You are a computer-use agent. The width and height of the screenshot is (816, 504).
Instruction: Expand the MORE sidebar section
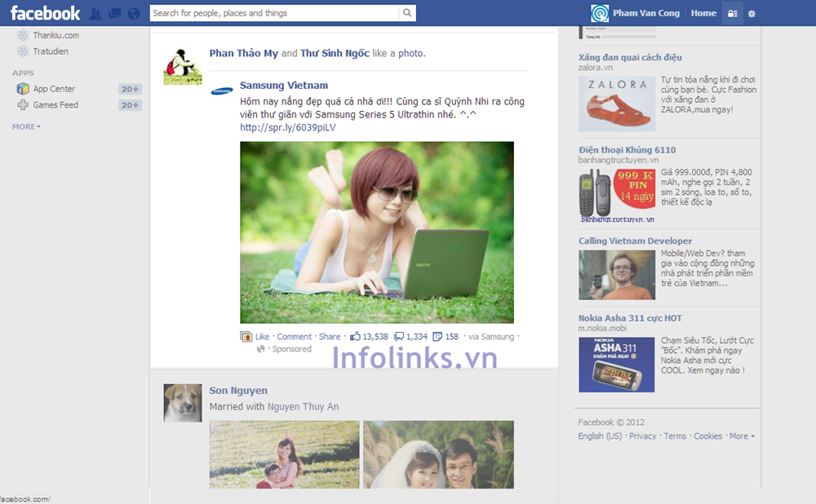click(x=27, y=126)
